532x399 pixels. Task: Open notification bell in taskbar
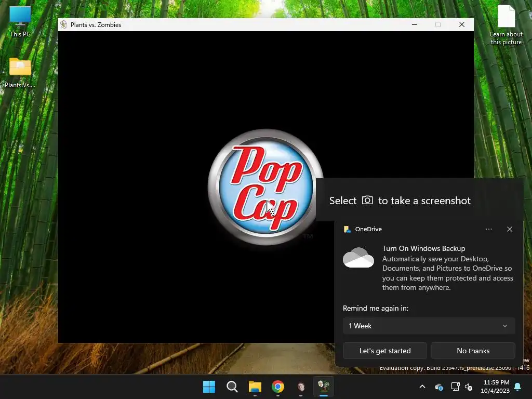coord(518,387)
